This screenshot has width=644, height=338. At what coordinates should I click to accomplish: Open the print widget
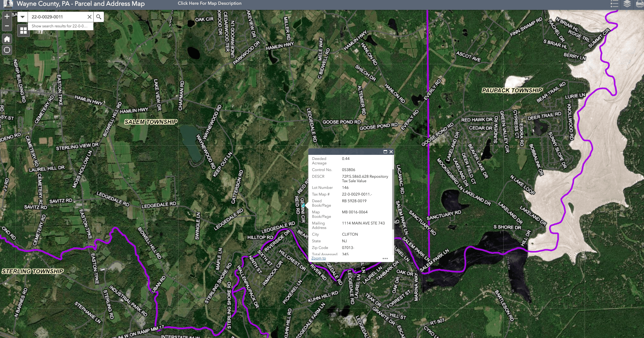click(639, 4)
